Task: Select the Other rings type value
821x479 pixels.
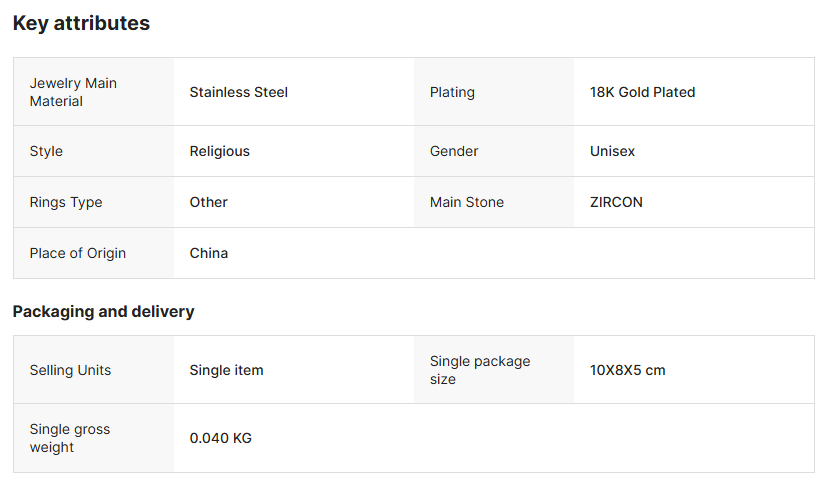Action: click(208, 202)
